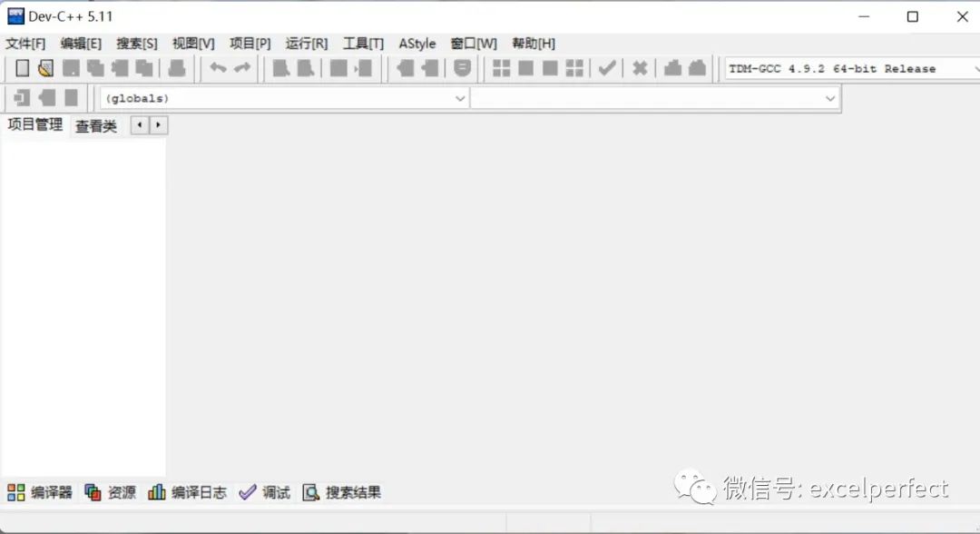The height and width of the screenshot is (534, 980).
Task: Open the 视图[V] menu
Action: [193, 44]
